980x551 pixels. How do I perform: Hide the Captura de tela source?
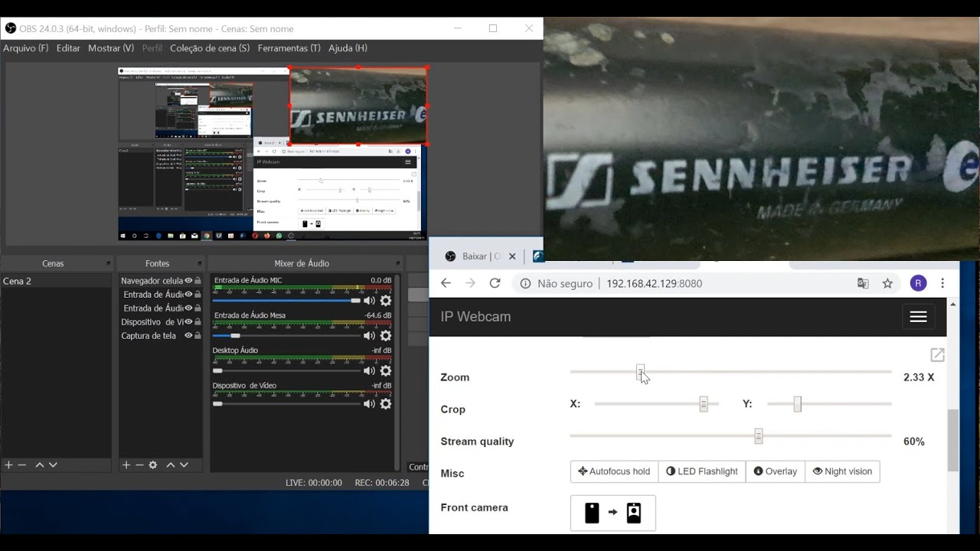(x=188, y=336)
